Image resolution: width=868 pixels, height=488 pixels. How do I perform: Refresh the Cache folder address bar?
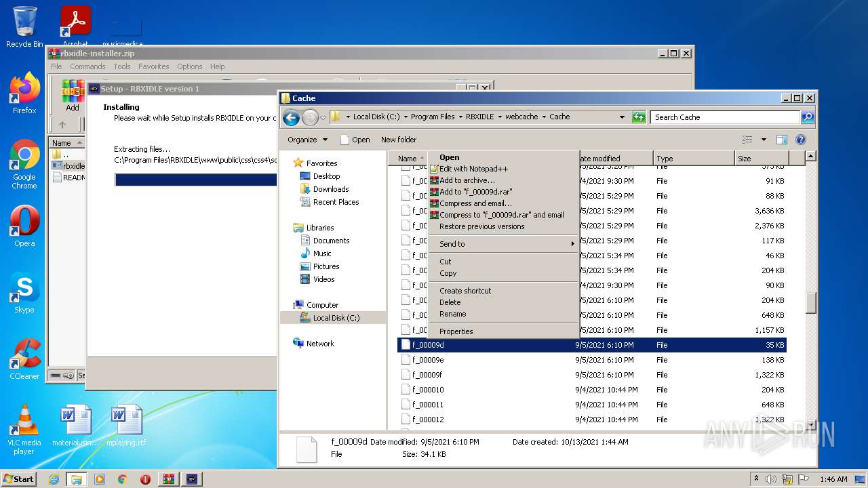(639, 117)
